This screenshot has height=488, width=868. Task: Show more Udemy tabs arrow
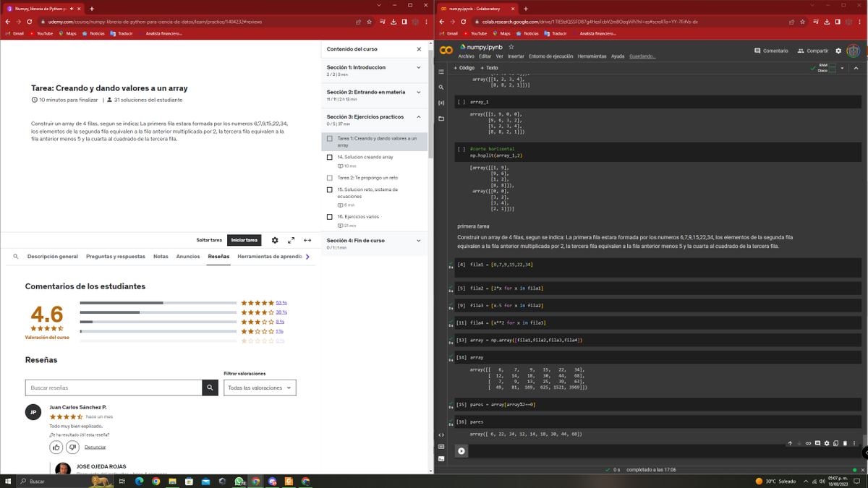point(307,256)
